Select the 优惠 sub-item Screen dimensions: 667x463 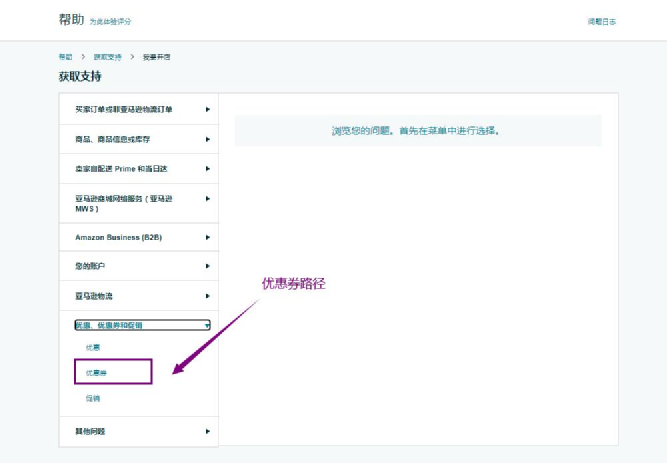(93, 347)
